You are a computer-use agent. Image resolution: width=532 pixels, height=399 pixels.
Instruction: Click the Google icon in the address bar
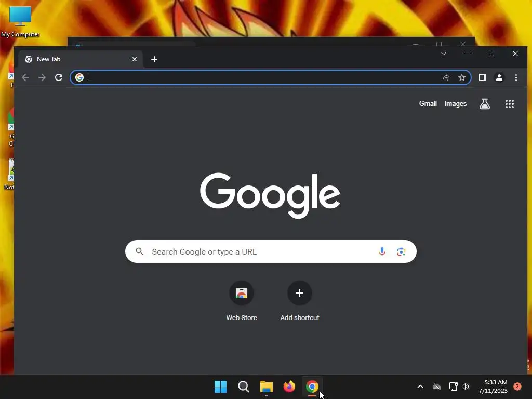[79, 78]
